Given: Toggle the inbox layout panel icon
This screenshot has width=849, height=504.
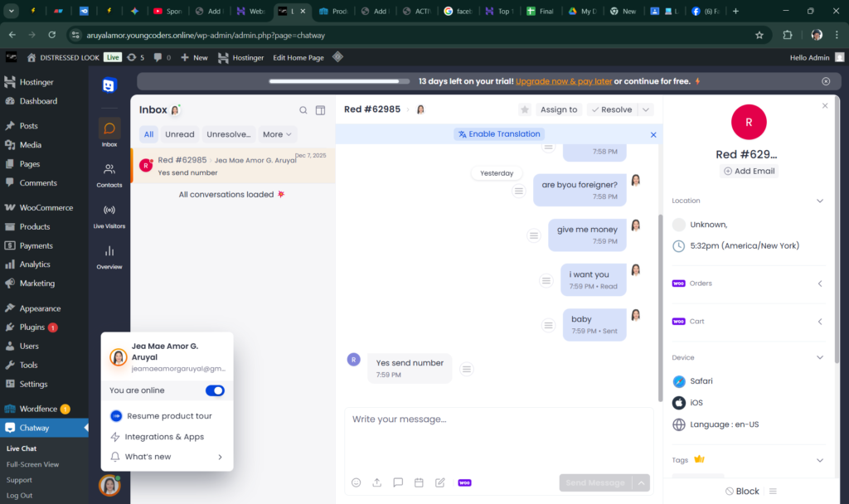Looking at the screenshot, I should pos(320,110).
